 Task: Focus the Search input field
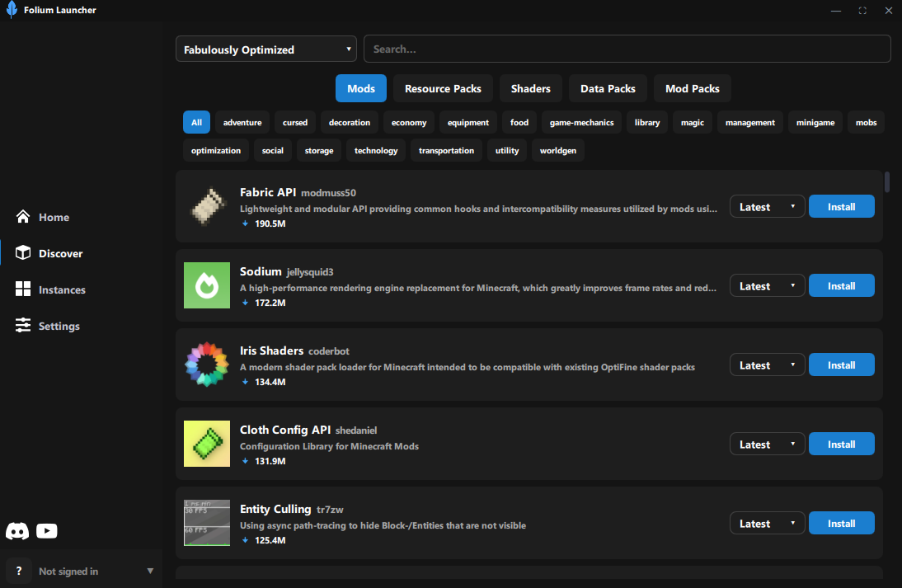pos(627,49)
